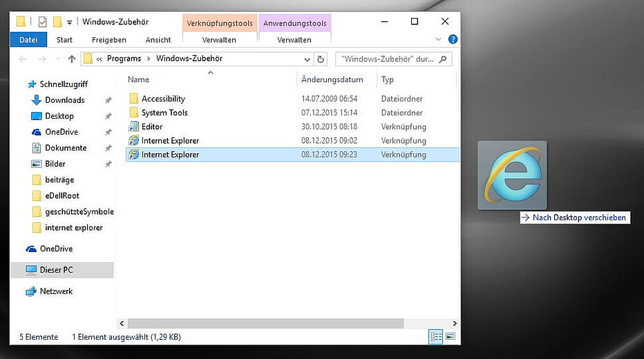The height and width of the screenshot is (359, 644).
Task: Click the Programs breadcrumb in address bar
Action: tap(124, 59)
